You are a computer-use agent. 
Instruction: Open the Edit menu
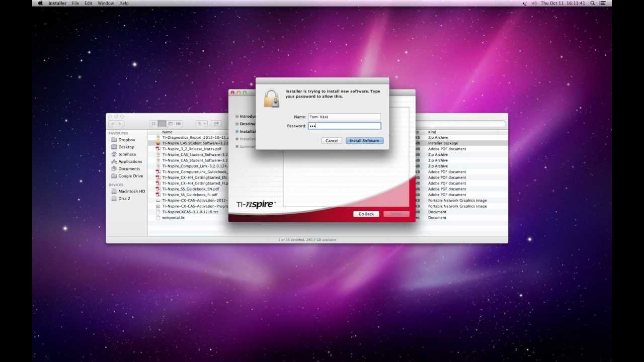click(89, 3)
